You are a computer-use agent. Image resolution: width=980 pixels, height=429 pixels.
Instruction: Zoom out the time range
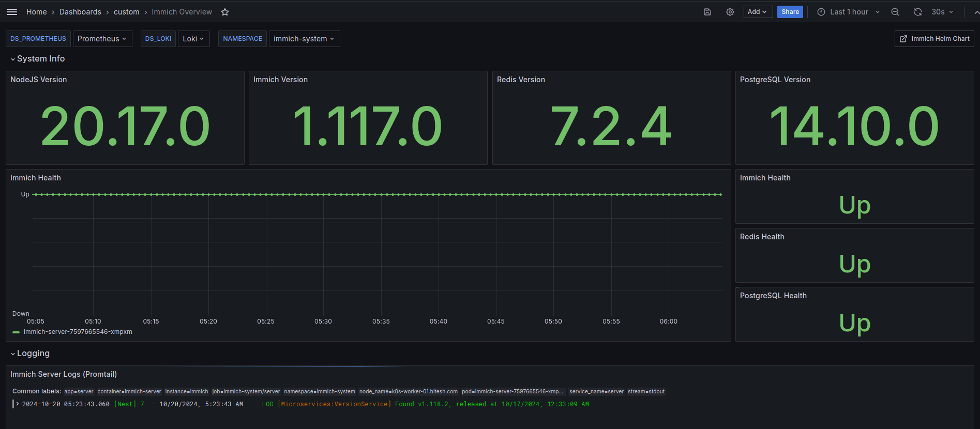pos(895,12)
